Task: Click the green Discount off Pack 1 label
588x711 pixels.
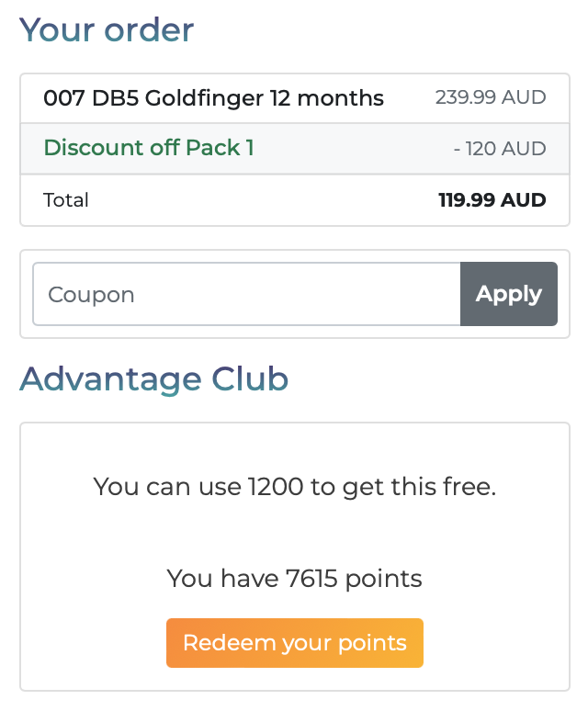Action: (149, 148)
